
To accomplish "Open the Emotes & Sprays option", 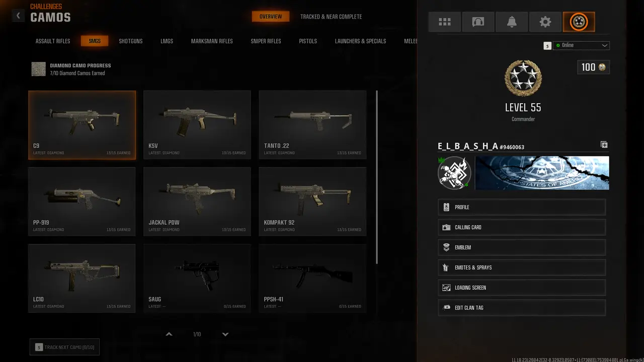I will (522, 267).
